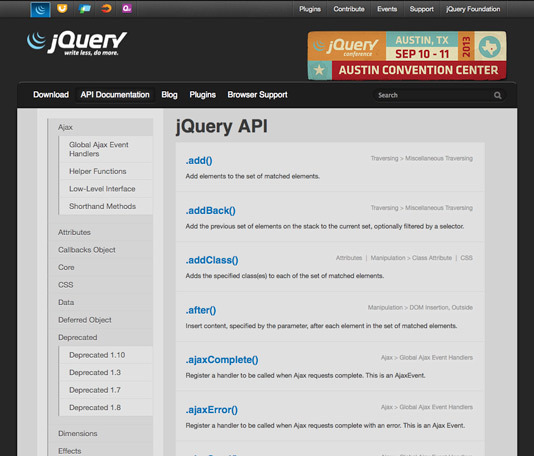Open Plugins in the main navigation
The height and width of the screenshot is (456, 534).
tap(202, 95)
